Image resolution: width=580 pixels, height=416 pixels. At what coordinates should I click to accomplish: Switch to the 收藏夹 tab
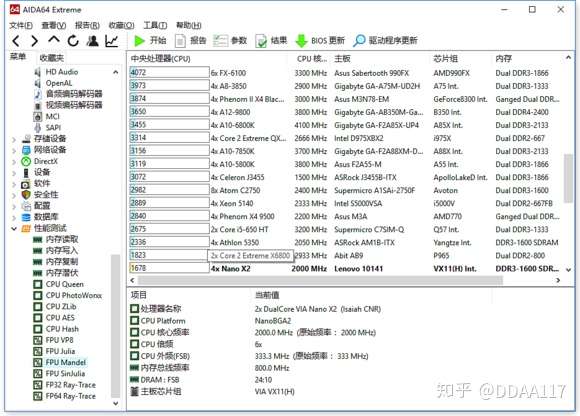click(51, 58)
